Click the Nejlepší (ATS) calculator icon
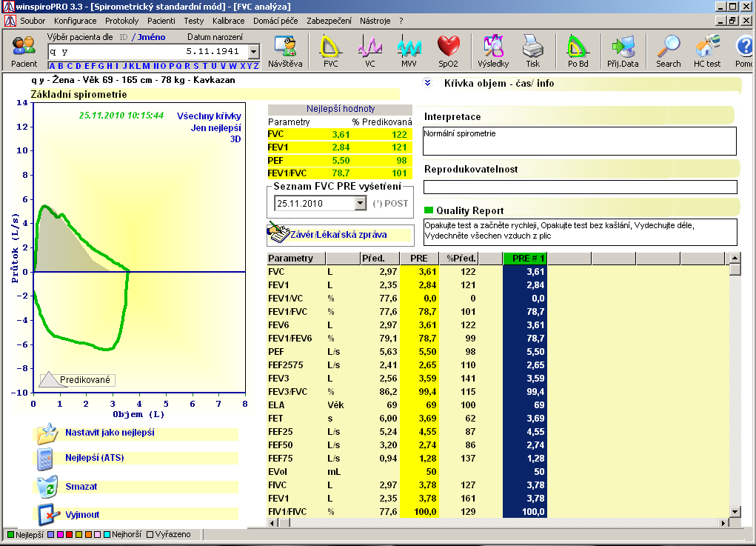Screen dimensions: 756x546 click(x=45, y=459)
